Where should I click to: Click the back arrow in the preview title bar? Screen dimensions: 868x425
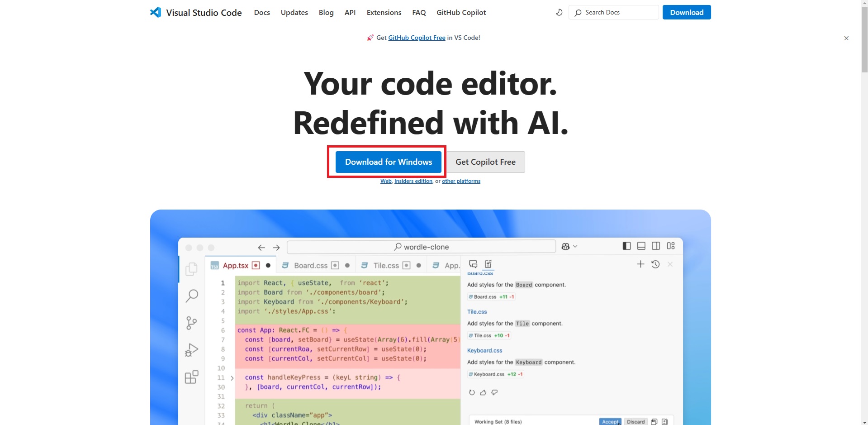pyautogui.click(x=261, y=248)
